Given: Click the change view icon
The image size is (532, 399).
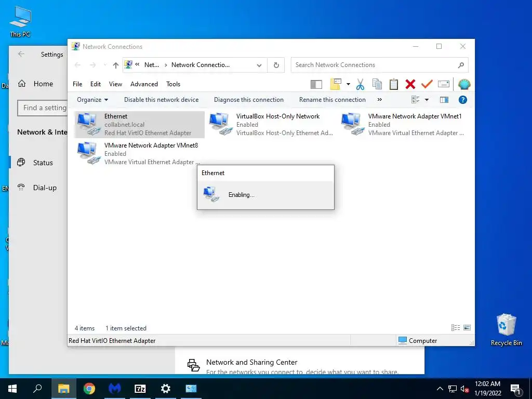Looking at the screenshot, I should click(415, 100).
